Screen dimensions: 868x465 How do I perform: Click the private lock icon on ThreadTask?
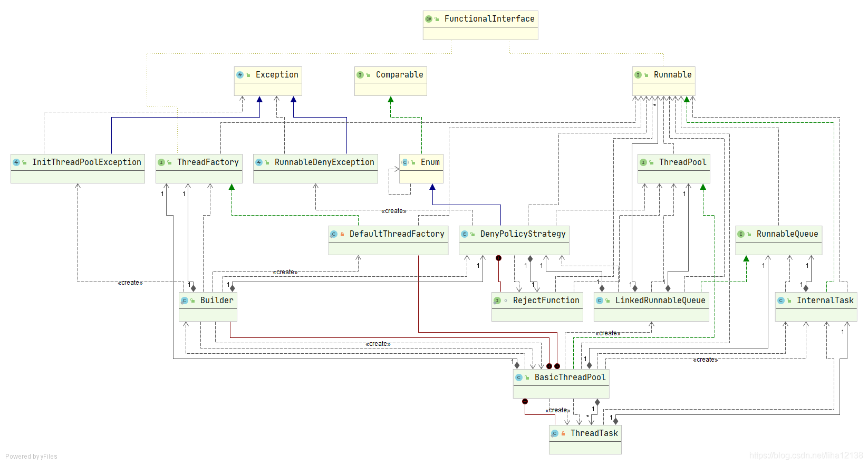[x=563, y=433]
